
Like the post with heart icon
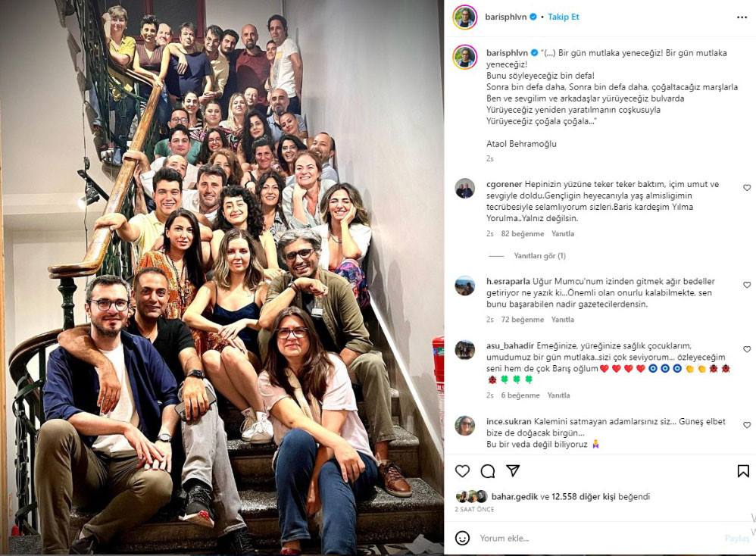pos(462,470)
